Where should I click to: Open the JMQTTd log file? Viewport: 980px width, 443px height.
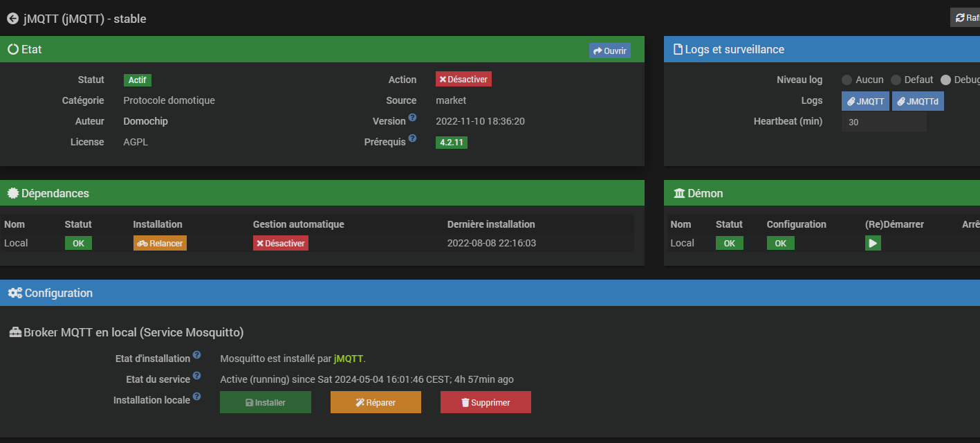click(918, 101)
